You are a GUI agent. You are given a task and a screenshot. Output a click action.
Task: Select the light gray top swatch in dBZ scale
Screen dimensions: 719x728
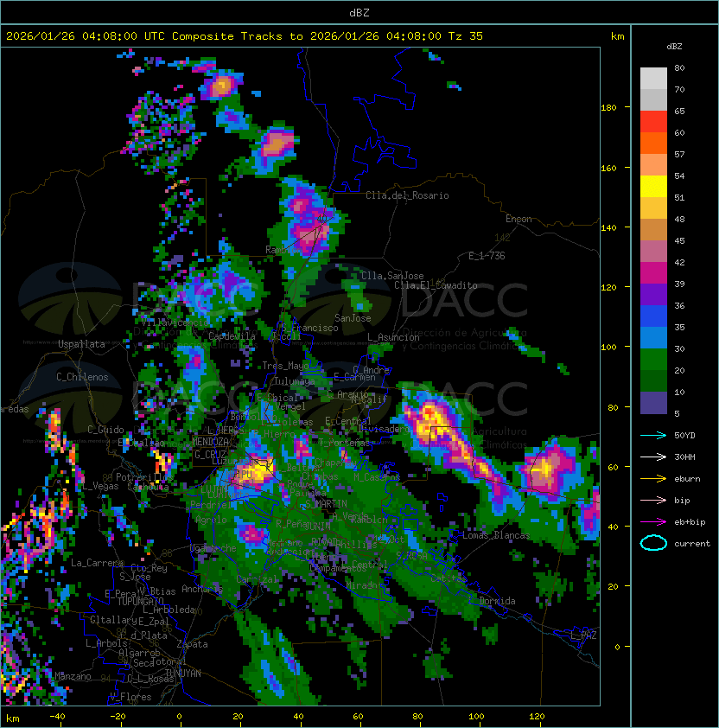tap(653, 78)
